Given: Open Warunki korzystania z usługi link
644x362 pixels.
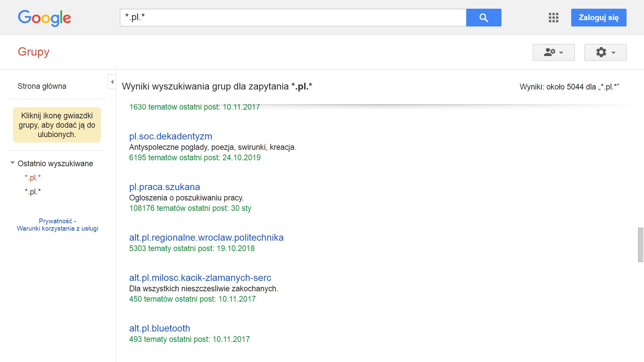Looking at the screenshot, I should click(x=57, y=229).
